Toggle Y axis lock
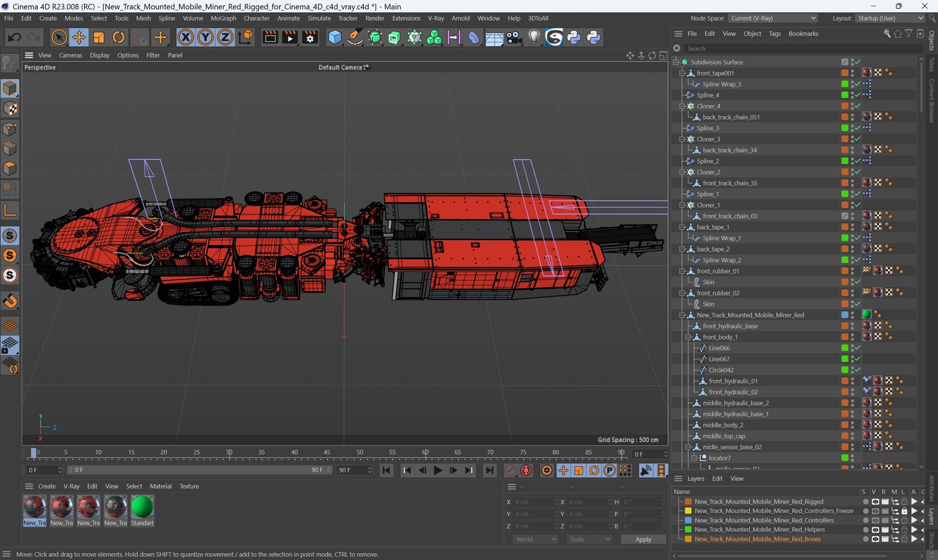This screenshot has height=560, width=938. 205,37
